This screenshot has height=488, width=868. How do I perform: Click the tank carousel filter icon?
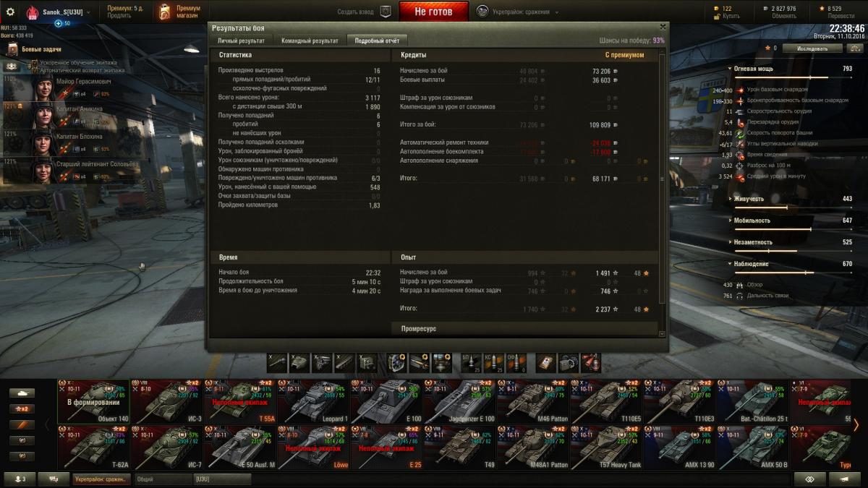[22, 393]
